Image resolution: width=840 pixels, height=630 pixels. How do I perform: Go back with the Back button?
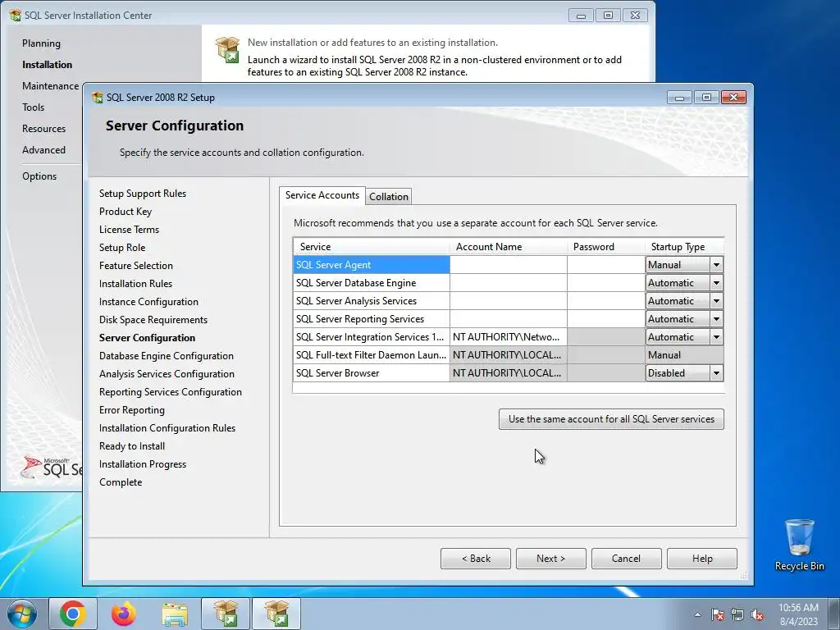pyautogui.click(x=476, y=558)
